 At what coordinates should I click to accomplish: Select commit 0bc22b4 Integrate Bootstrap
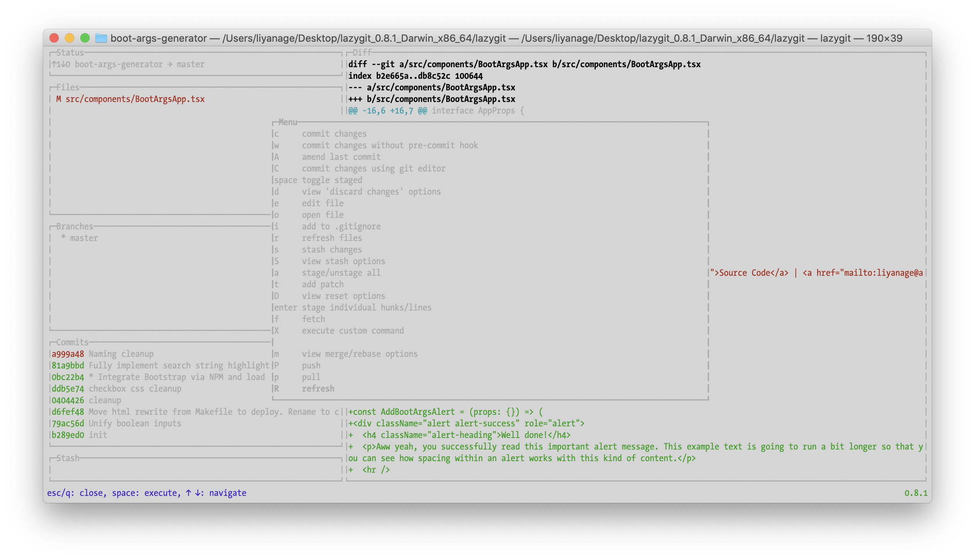158,377
